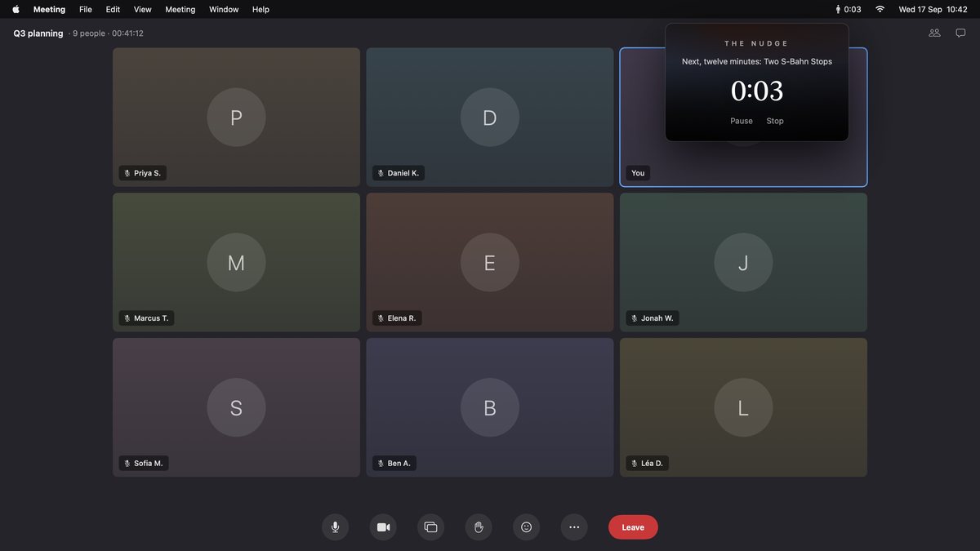
Task: Select Léa D. participant tile
Action: [x=743, y=407]
